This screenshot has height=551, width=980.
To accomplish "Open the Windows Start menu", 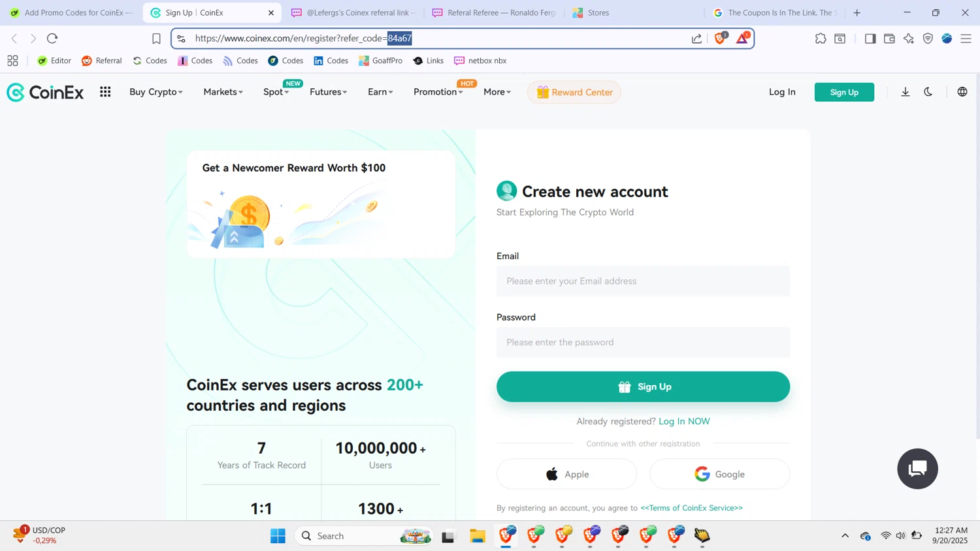I will [x=278, y=536].
